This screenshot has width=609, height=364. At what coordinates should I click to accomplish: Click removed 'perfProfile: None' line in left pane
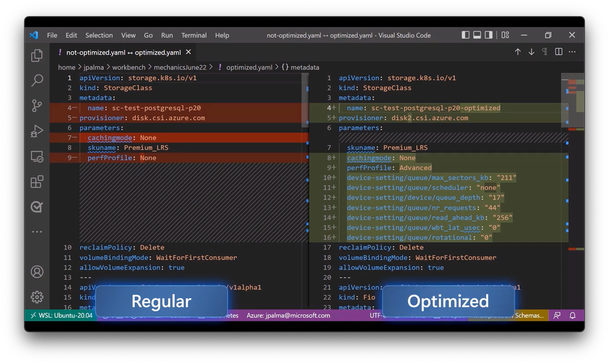179,158
